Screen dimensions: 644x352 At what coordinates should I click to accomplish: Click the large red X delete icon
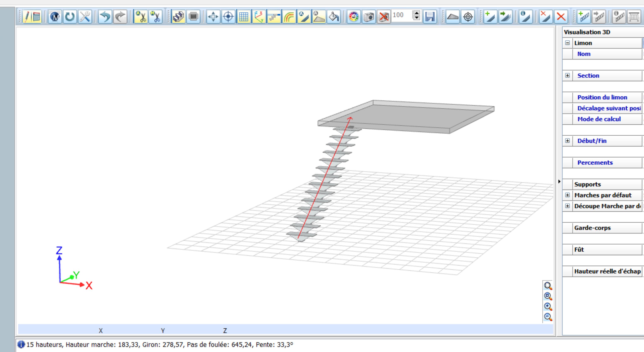coord(561,17)
